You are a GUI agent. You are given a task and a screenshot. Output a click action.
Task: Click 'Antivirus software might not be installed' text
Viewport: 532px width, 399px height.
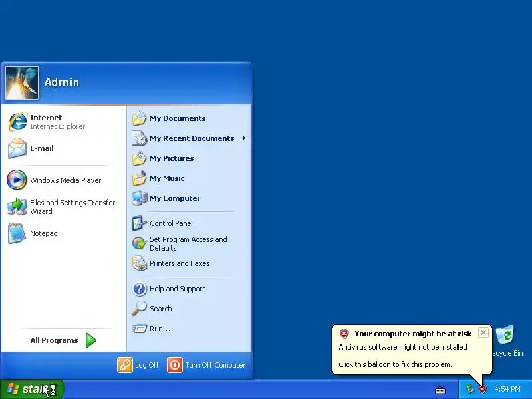[403, 347]
